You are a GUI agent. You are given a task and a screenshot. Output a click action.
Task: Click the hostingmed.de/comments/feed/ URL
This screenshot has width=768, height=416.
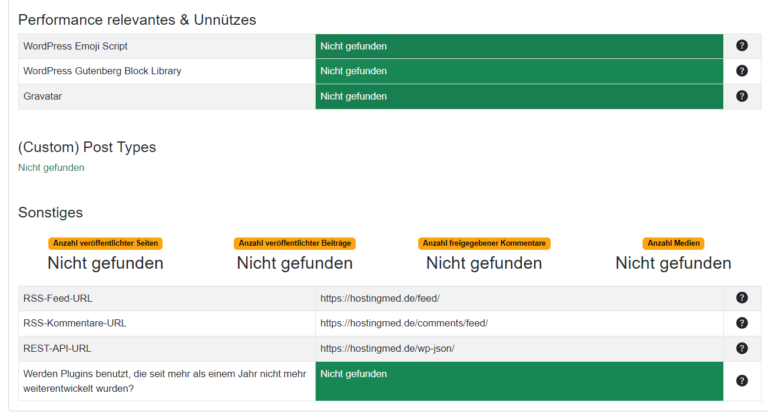404,323
